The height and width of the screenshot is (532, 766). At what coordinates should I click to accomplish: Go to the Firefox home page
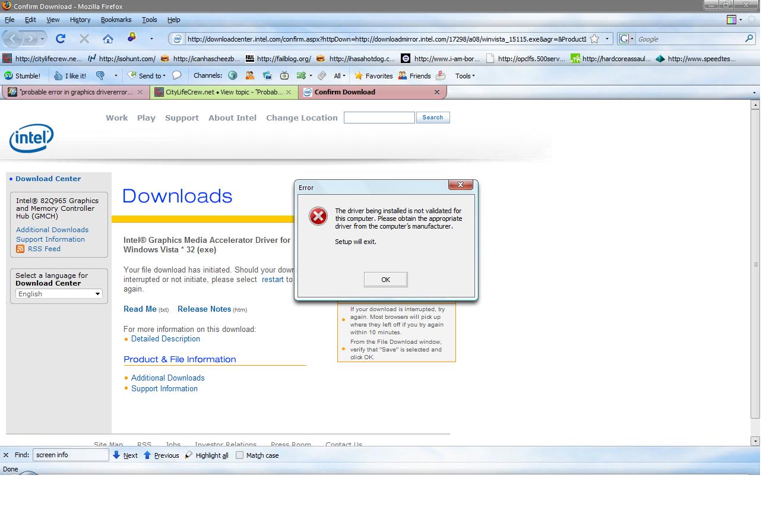[107, 39]
